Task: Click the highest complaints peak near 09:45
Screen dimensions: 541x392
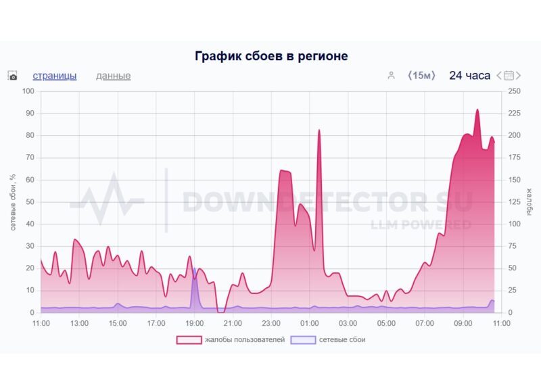Action: (x=477, y=110)
